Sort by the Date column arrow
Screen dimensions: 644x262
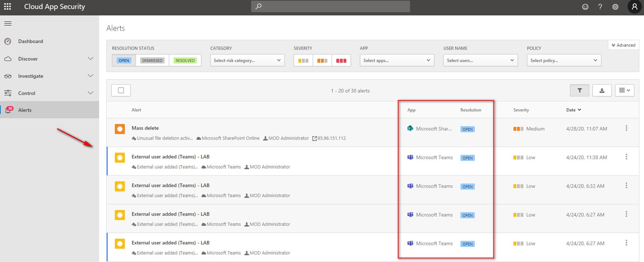tap(579, 110)
